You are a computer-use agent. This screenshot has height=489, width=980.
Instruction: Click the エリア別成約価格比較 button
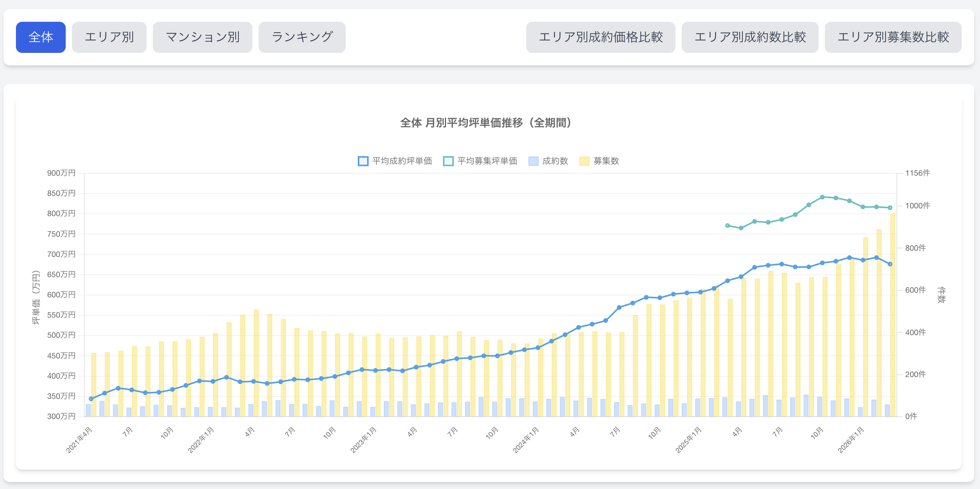pos(600,37)
